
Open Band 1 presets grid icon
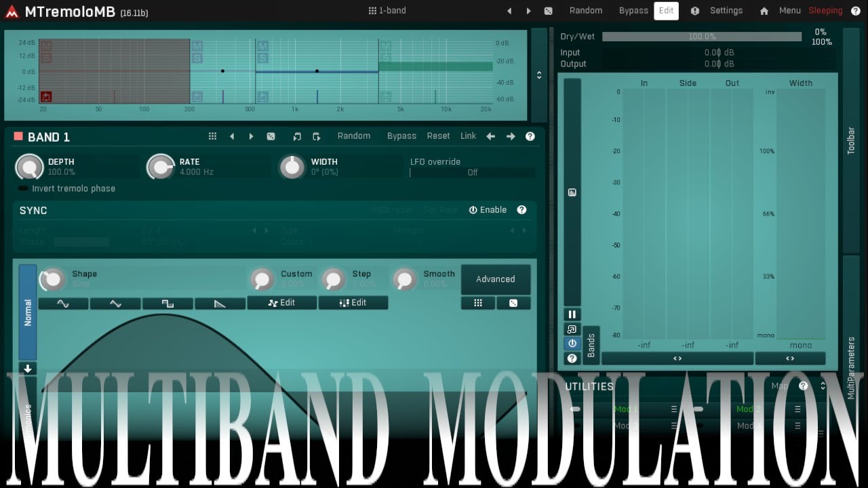(x=212, y=136)
